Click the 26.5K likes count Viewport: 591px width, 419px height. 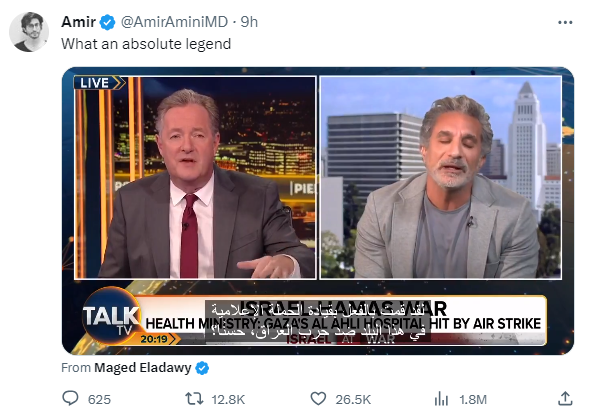click(353, 399)
